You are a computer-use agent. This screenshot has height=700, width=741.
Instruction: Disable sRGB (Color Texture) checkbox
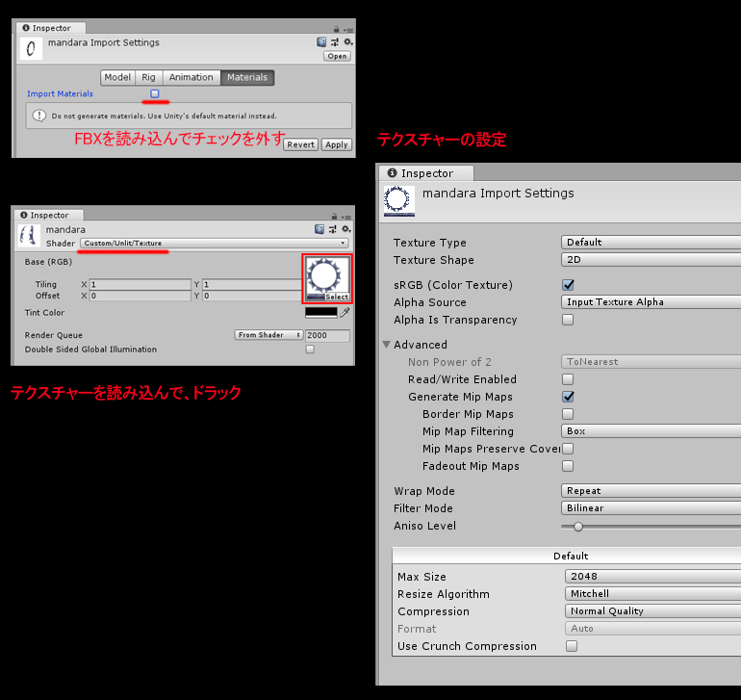(568, 285)
